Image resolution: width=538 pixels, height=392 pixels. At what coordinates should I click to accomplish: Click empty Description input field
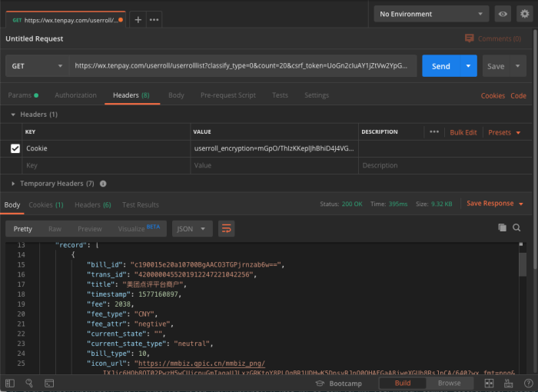click(x=445, y=165)
